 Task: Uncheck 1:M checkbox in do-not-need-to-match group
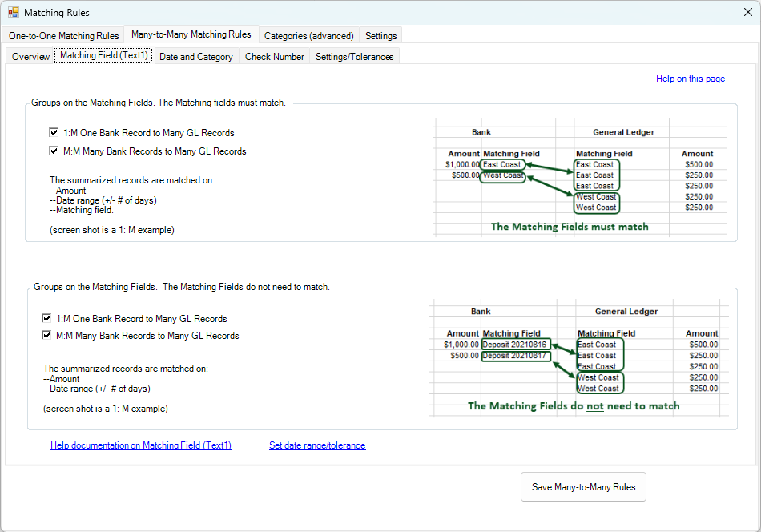point(47,319)
